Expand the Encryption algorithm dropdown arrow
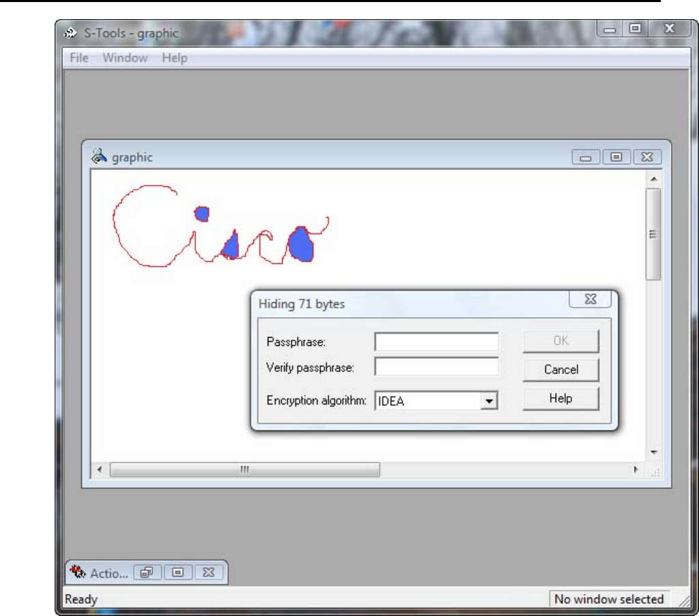Screen dimensions: 699x616 [x=489, y=401]
